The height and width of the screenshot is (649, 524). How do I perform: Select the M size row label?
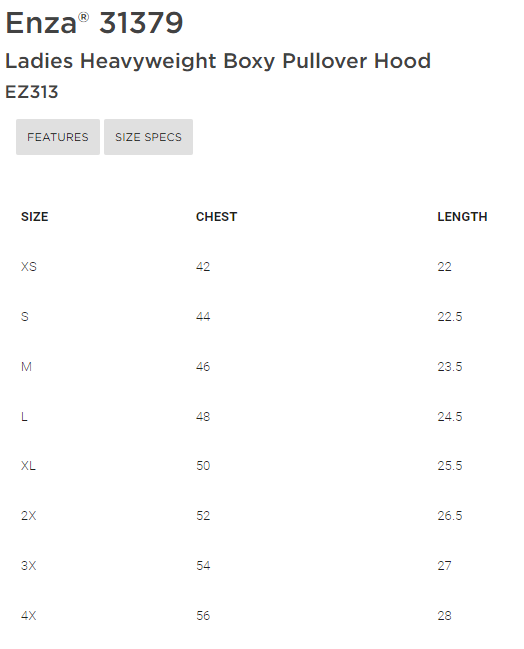click(x=26, y=366)
